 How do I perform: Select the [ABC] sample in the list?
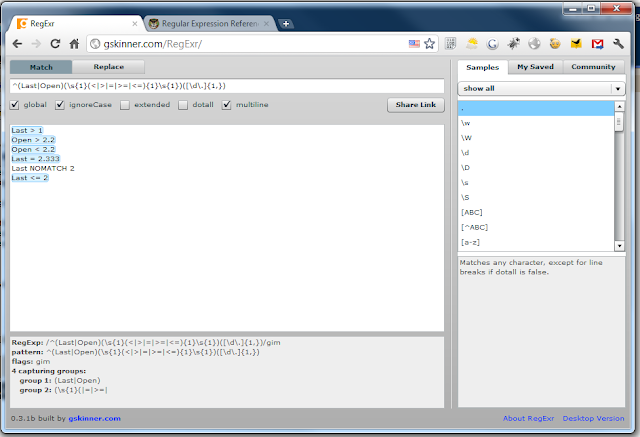[536, 212]
